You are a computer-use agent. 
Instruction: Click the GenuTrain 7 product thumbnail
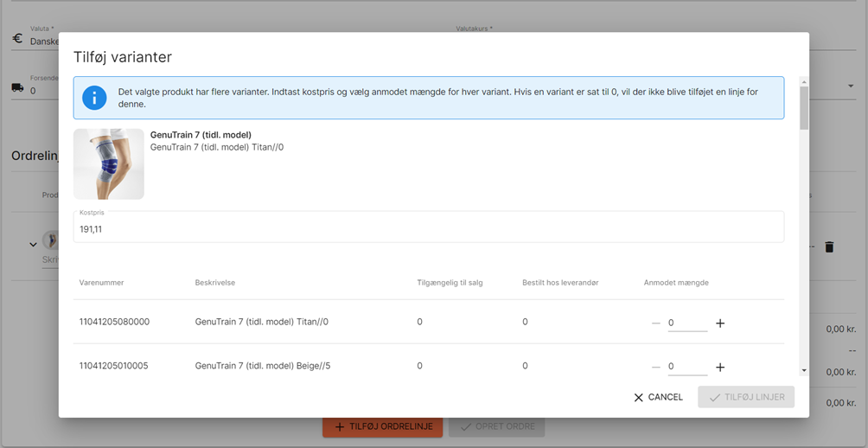[x=109, y=164]
